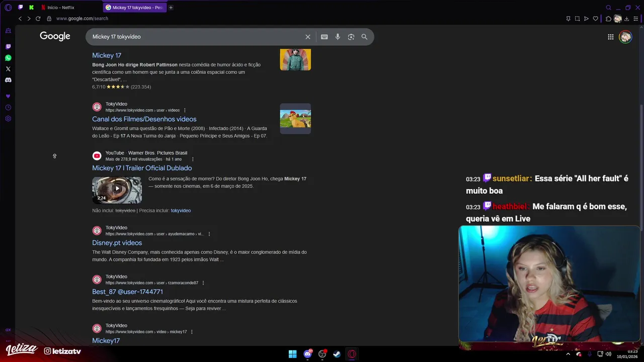Open Steam from the taskbar
The height and width of the screenshot is (362, 644).
coord(337,354)
